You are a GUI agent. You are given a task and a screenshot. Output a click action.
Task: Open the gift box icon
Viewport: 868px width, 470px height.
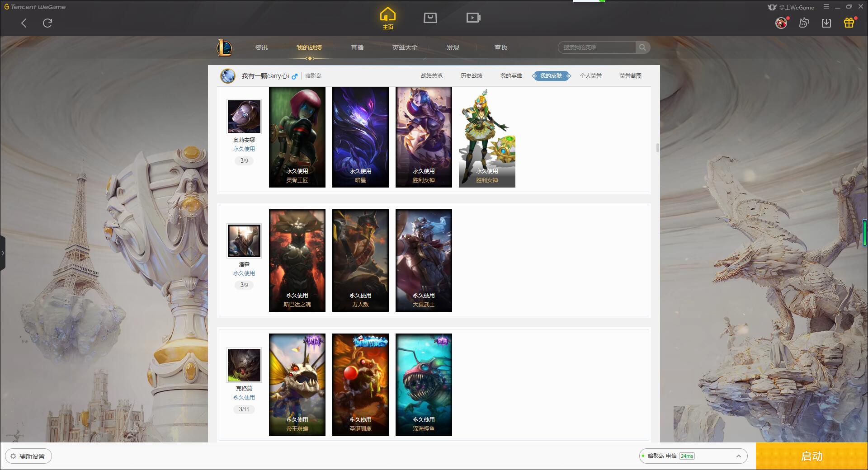point(849,23)
